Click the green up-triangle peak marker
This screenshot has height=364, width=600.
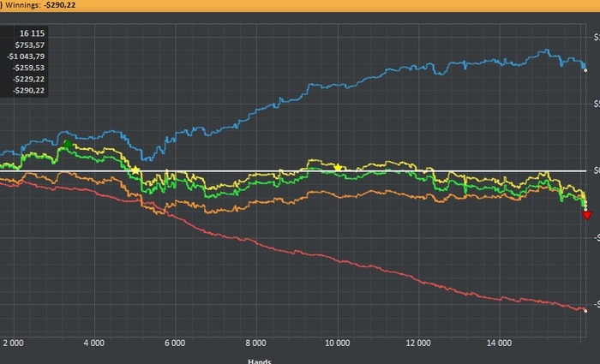tap(68, 144)
